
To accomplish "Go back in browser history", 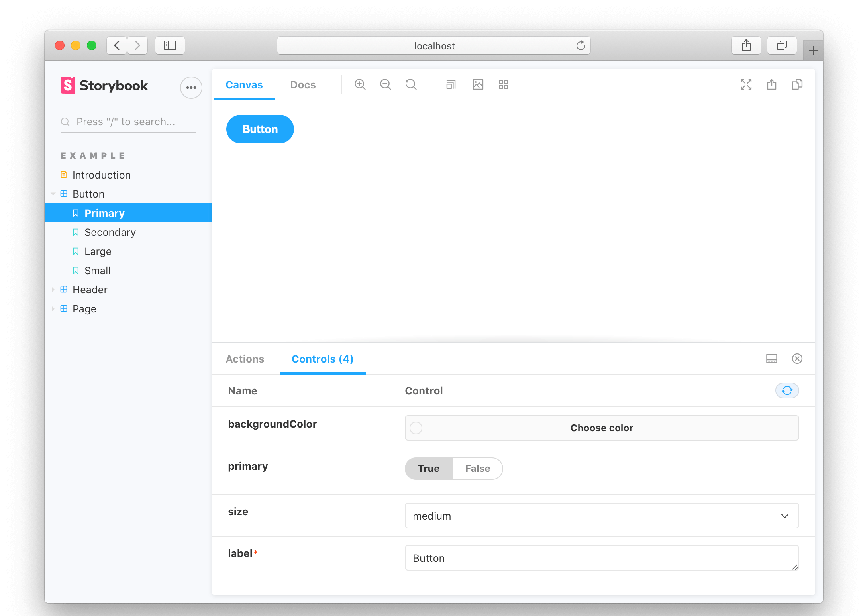I will click(117, 45).
